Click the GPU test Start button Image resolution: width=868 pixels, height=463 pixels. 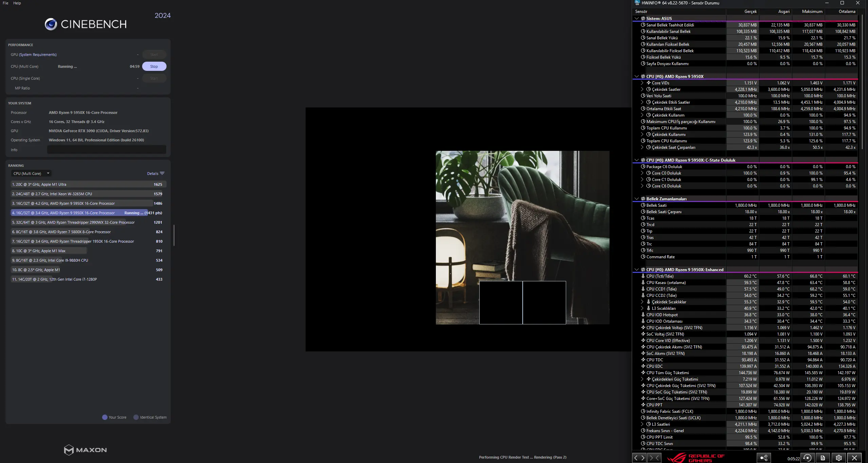(154, 55)
